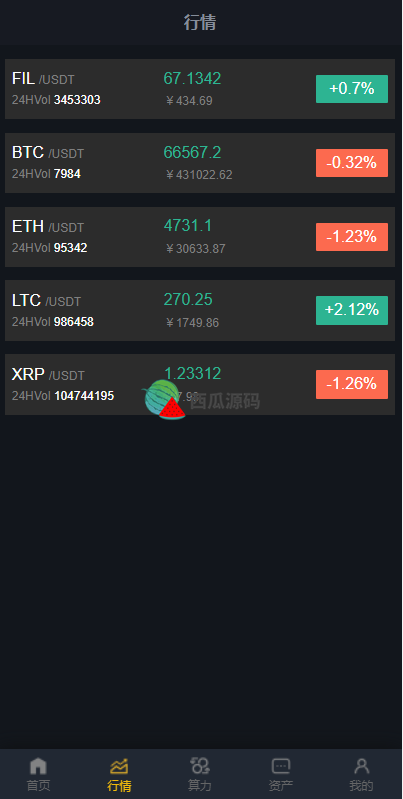The width and height of the screenshot is (403, 799).
Task: Open the BTC /USDT pair name
Action: click(x=48, y=152)
